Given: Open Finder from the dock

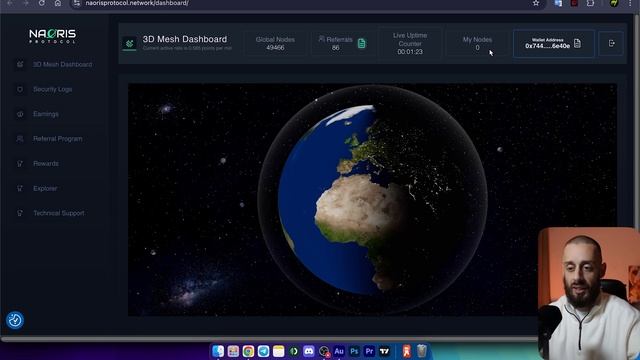Looking at the screenshot, I should point(218,351).
